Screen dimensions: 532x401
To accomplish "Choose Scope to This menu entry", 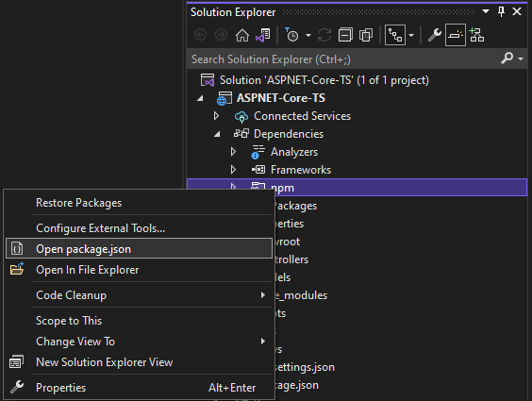I will coord(139,321).
